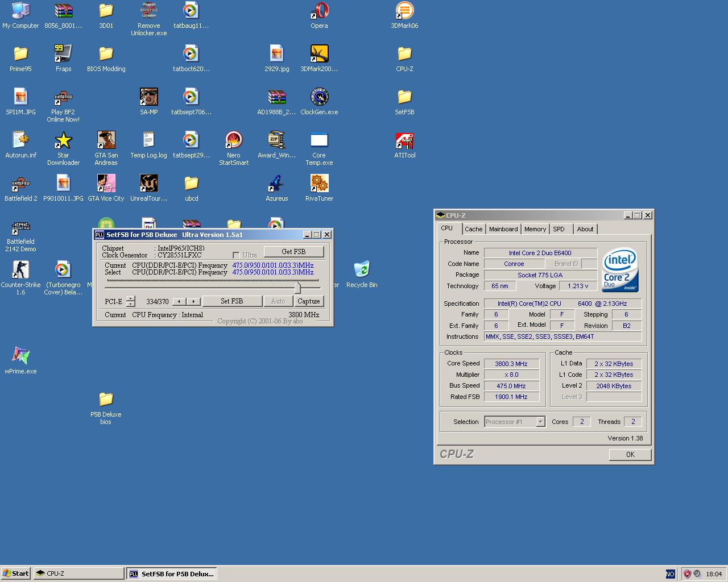The image size is (728, 582).
Task: Open the About tab in CPU-Z
Action: click(x=585, y=229)
